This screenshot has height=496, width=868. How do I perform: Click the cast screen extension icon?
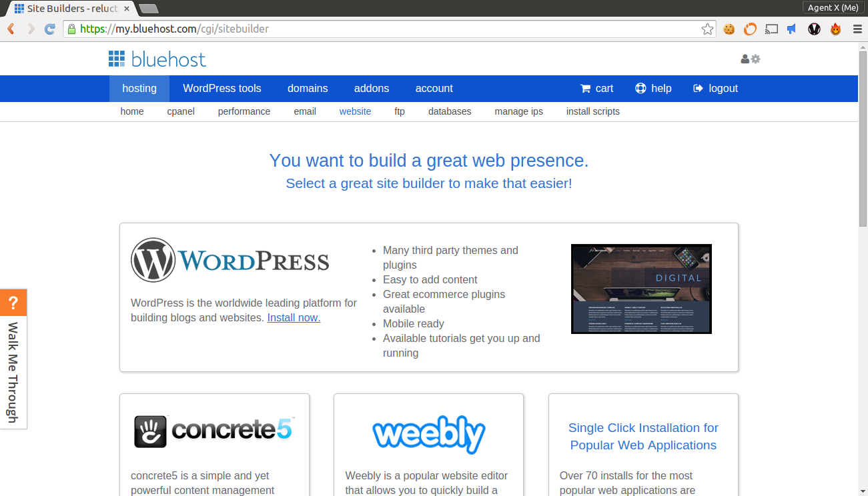click(x=772, y=29)
